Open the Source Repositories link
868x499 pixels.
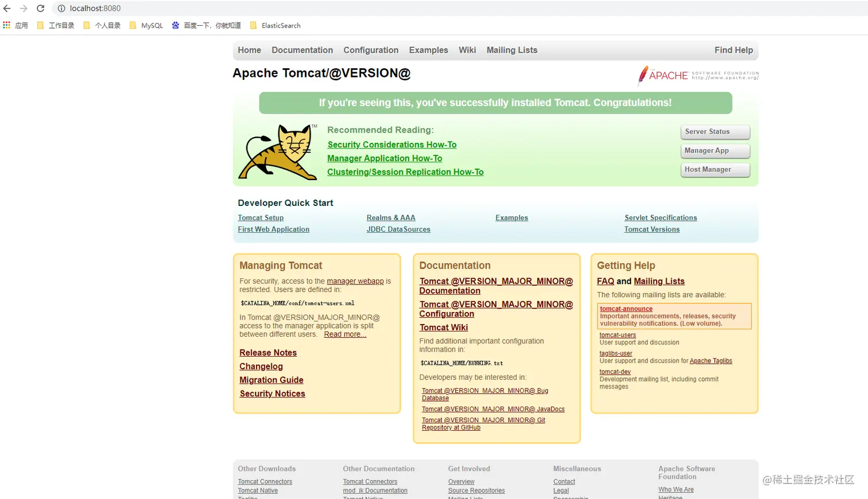pyautogui.click(x=476, y=491)
